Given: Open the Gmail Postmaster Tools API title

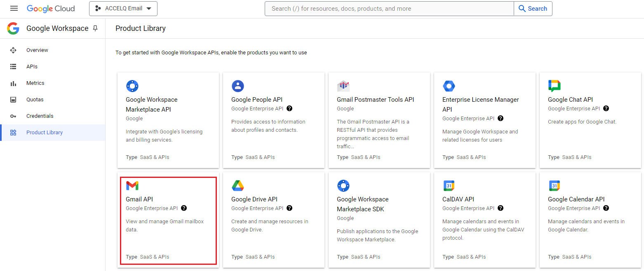Looking at the screenshot, I should 375,100.
